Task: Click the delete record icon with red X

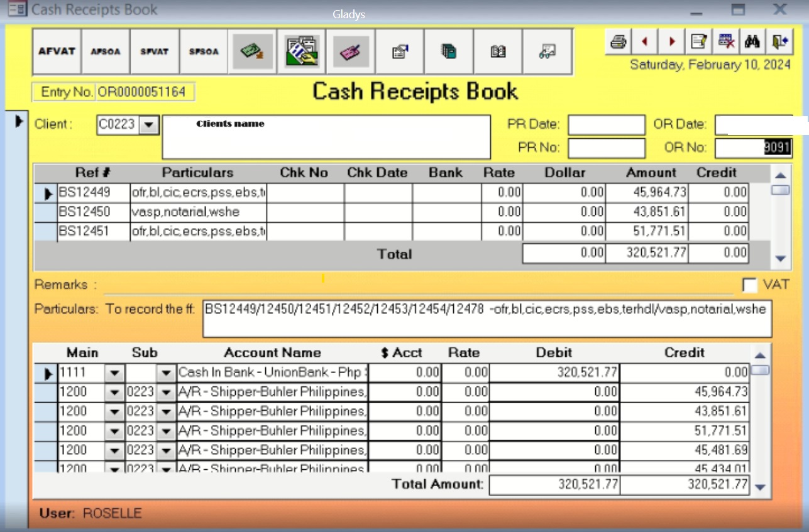Action: click(x=726, y=42)
